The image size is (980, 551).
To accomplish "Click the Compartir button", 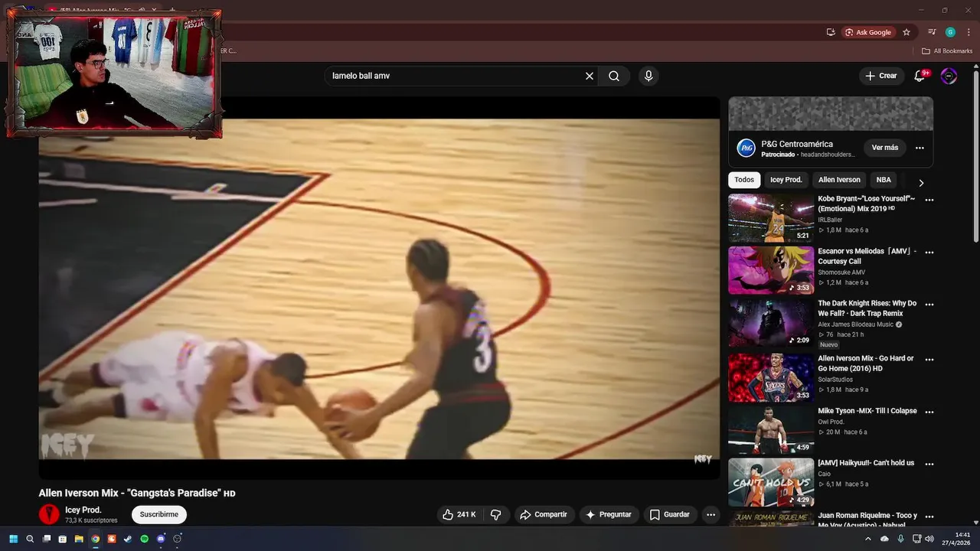I will click(544, 514).
